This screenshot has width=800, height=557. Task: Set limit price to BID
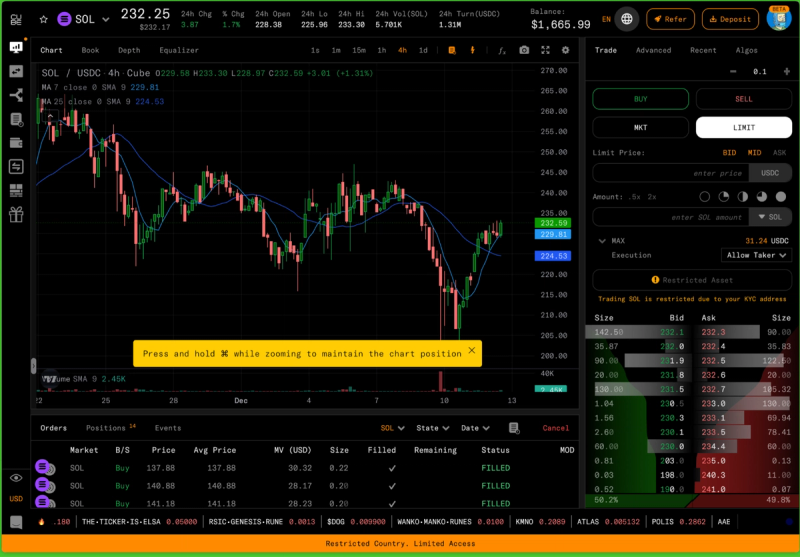(730, 153)
